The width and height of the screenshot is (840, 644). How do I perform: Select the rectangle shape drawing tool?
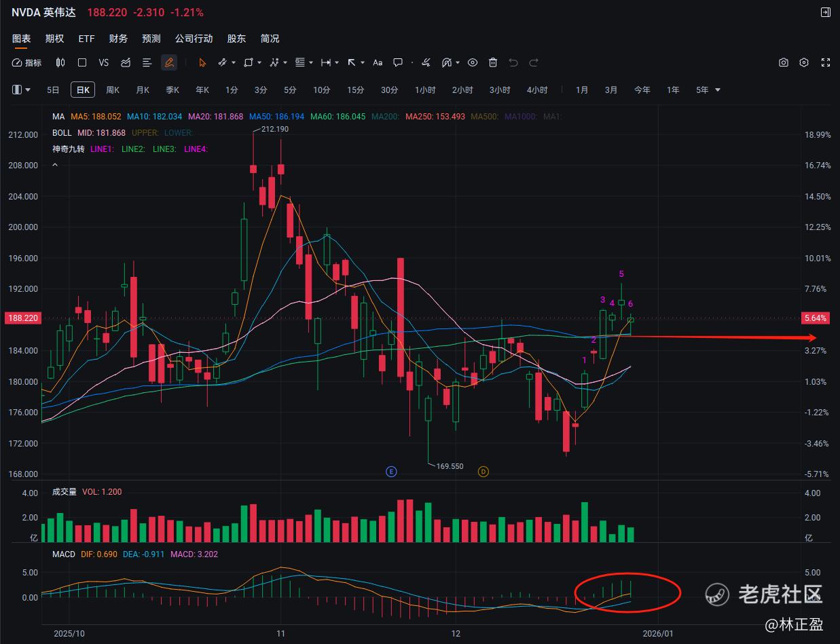coord(249,62)
